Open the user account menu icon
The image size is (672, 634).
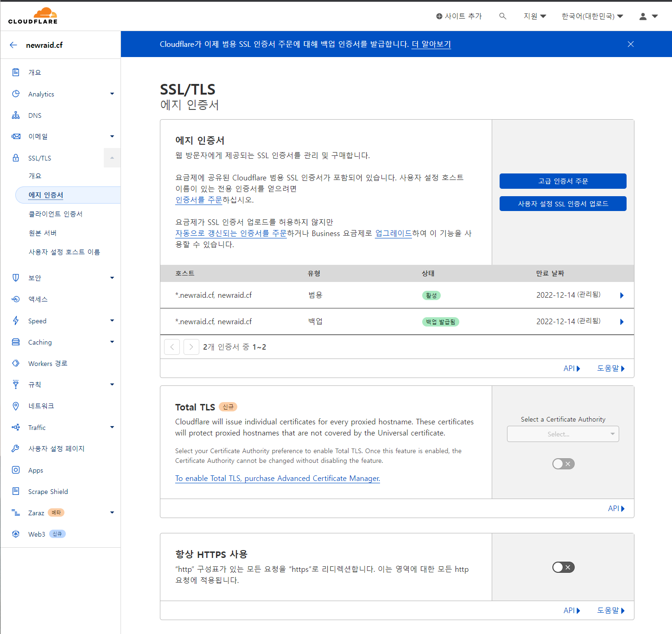tap(648, 16)
